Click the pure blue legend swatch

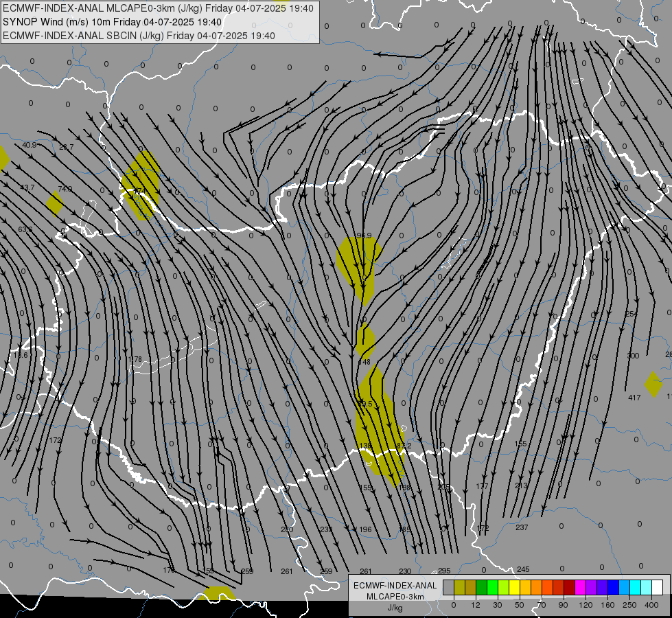pos(613,588)
